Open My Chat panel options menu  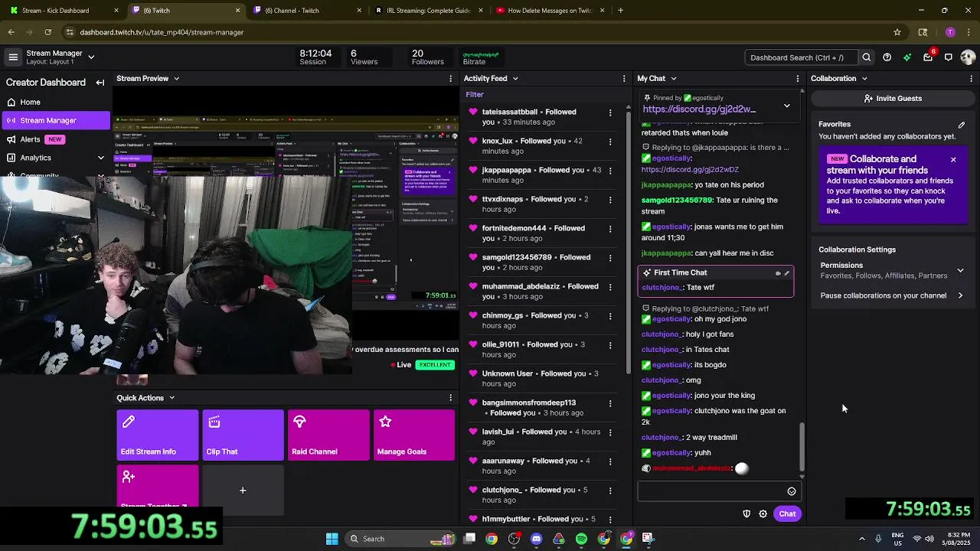798,79
